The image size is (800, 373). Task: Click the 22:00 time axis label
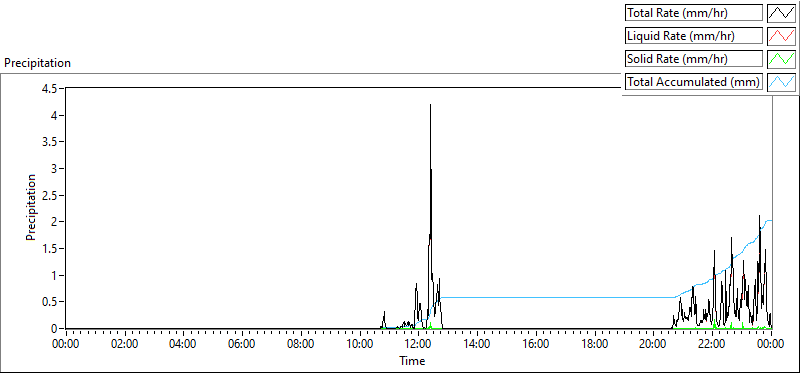point(712,344)
